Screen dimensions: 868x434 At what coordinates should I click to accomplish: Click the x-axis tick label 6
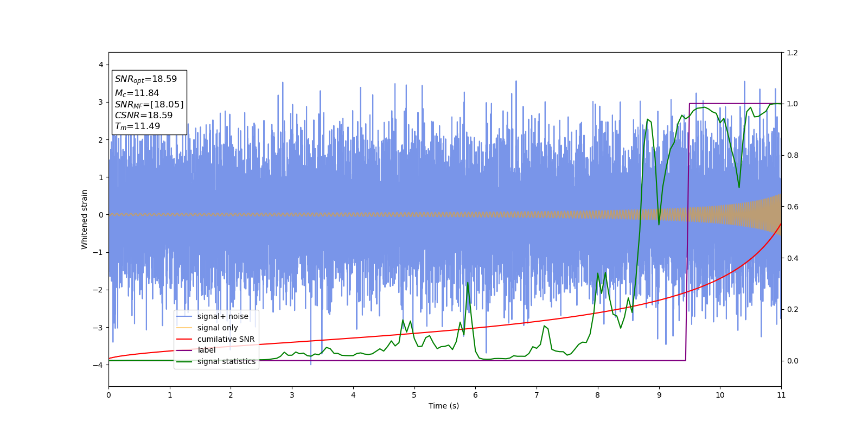coord(475,395)
